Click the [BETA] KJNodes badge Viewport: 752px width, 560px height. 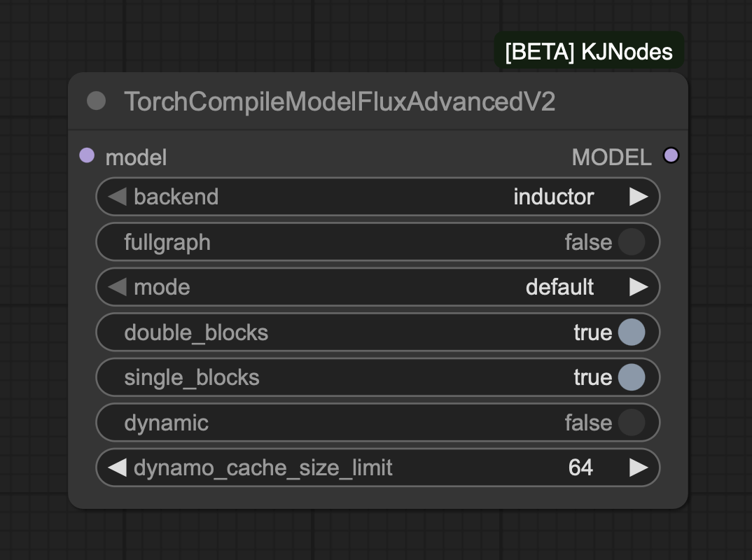[x=588, y=52]
